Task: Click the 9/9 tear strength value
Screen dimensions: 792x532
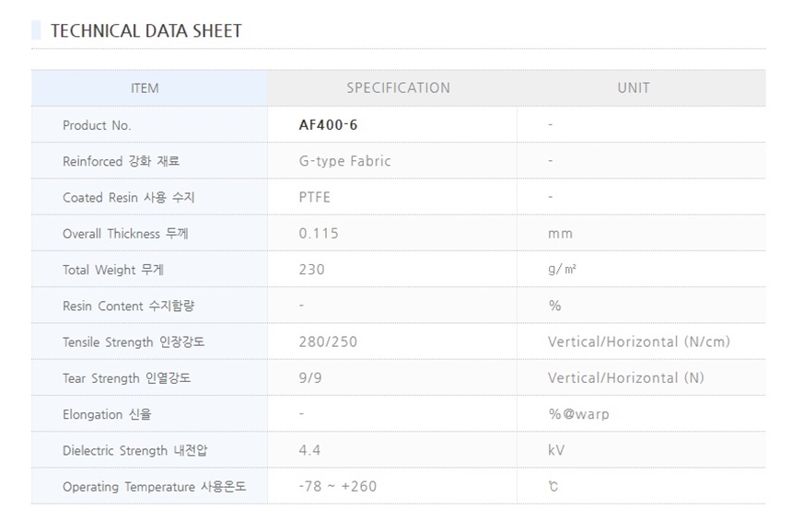Action: tap(309, 378)
